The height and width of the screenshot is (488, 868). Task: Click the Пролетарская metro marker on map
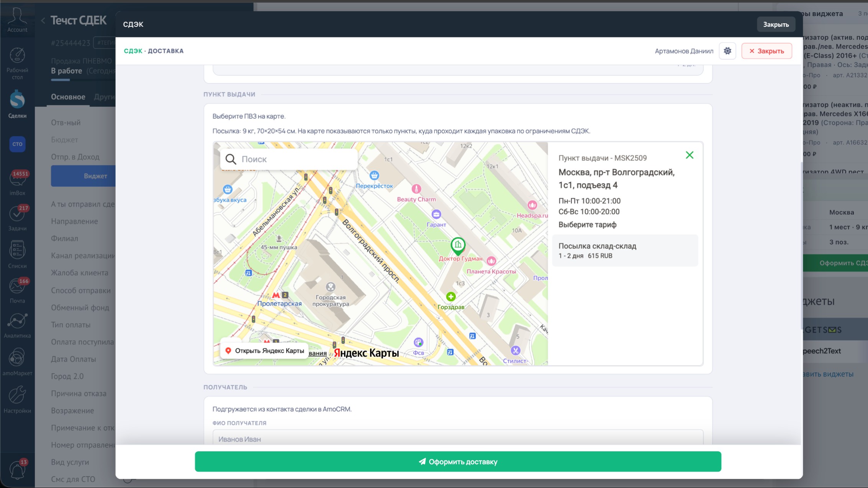[x=276, y=295]
